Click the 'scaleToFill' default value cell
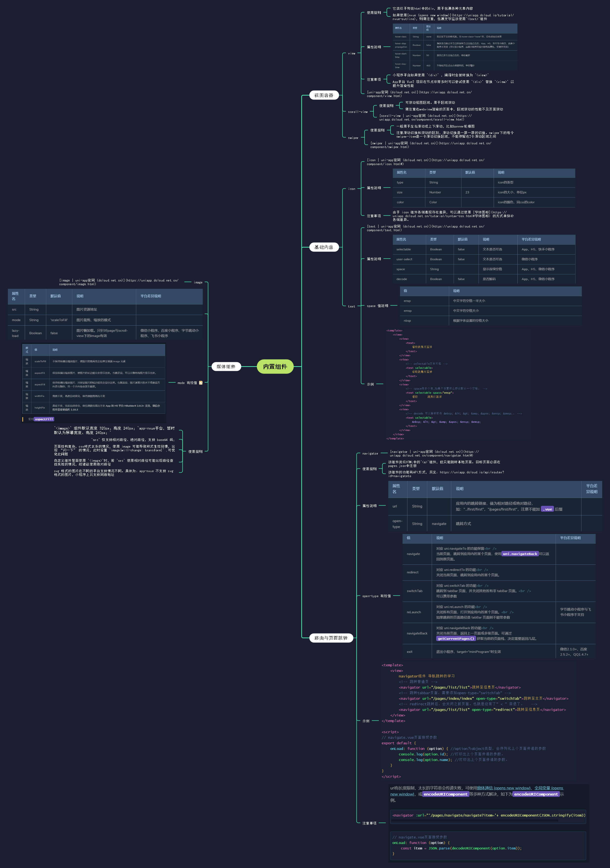 pyautogui.click(x=59, y=320)
